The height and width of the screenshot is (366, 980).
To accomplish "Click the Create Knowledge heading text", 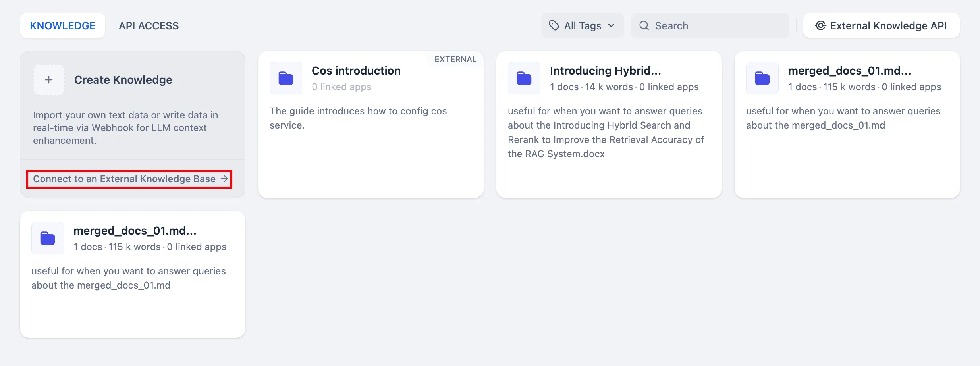I will pyautogui.click(x=123, y=80).
